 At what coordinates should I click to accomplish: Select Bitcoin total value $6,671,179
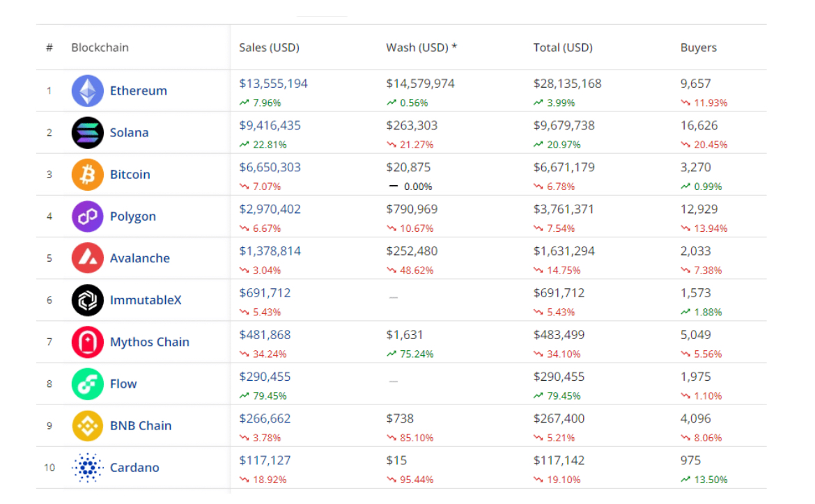pos(564,167)
